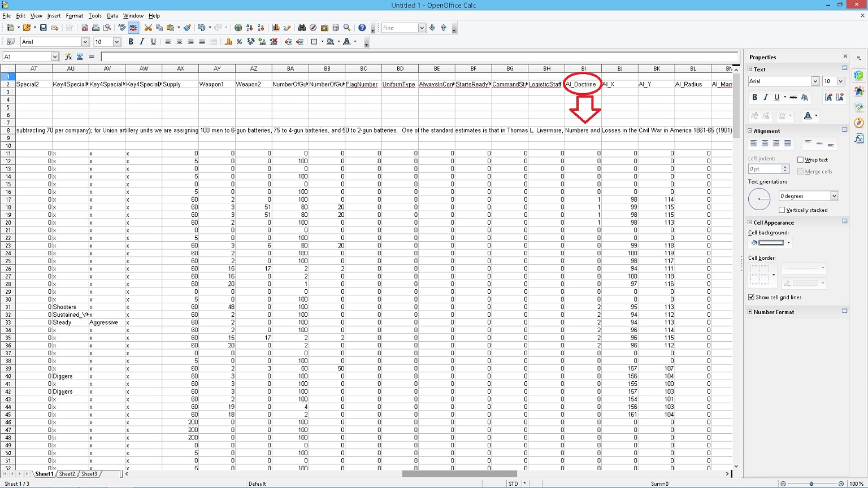Open the Gallery from the toolbar

point(324,28)
